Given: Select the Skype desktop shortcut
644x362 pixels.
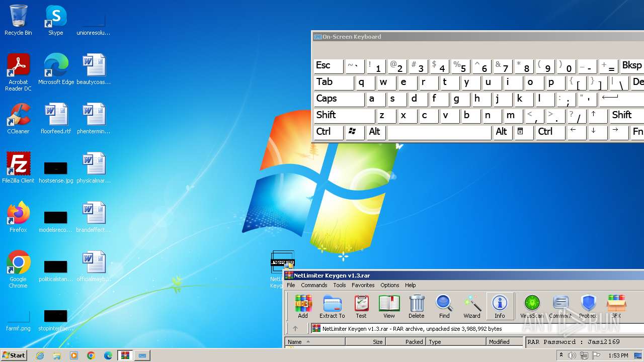Looking at the screenshot, I should 56,20.
